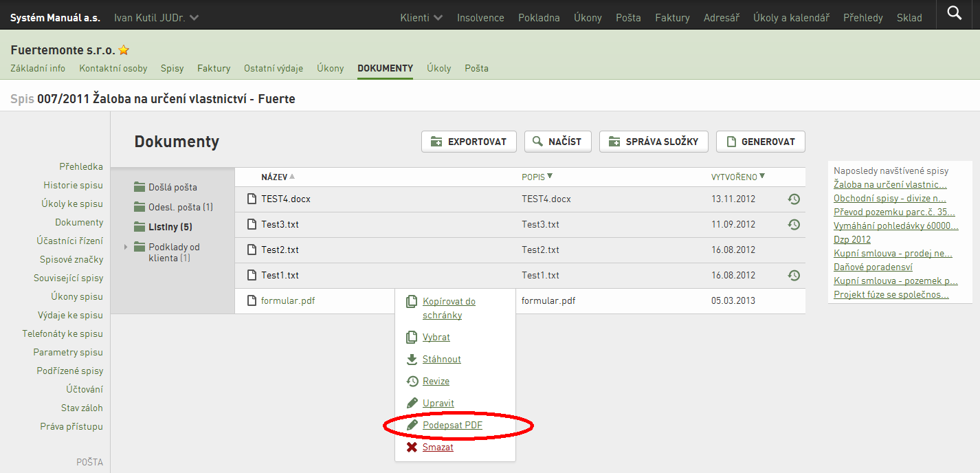Image resolution: width=980 pixels, height=473 pixels.
Task: Click document icon next to Test2.txt
Action: pos(252,250)
